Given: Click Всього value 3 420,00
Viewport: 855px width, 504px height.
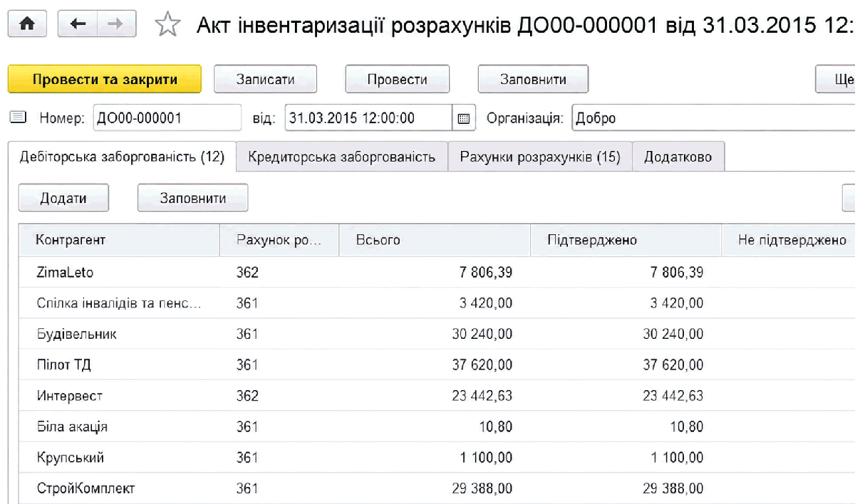Looking at the screenshot, I should (484, 303).
